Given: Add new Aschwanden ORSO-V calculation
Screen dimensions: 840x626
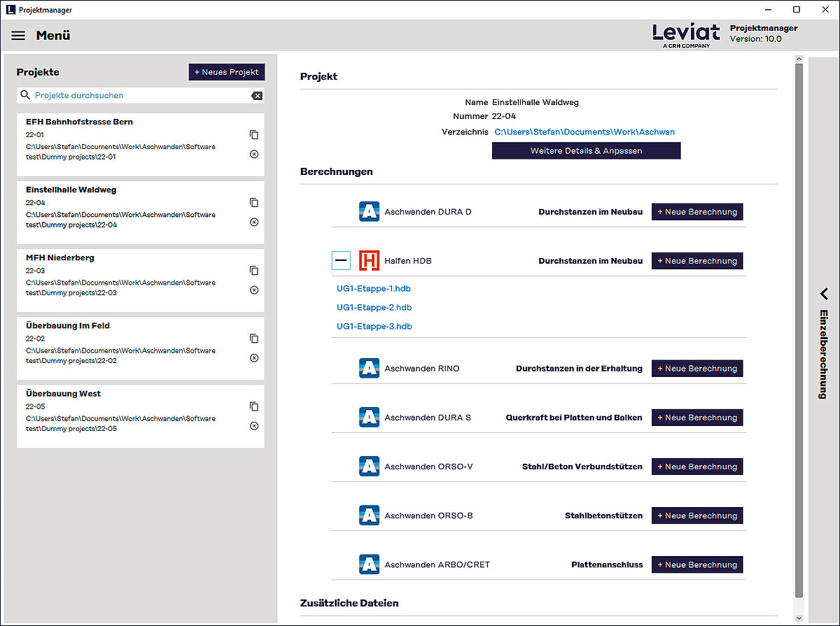Looking at the screenshot, I should coord(697,467).
